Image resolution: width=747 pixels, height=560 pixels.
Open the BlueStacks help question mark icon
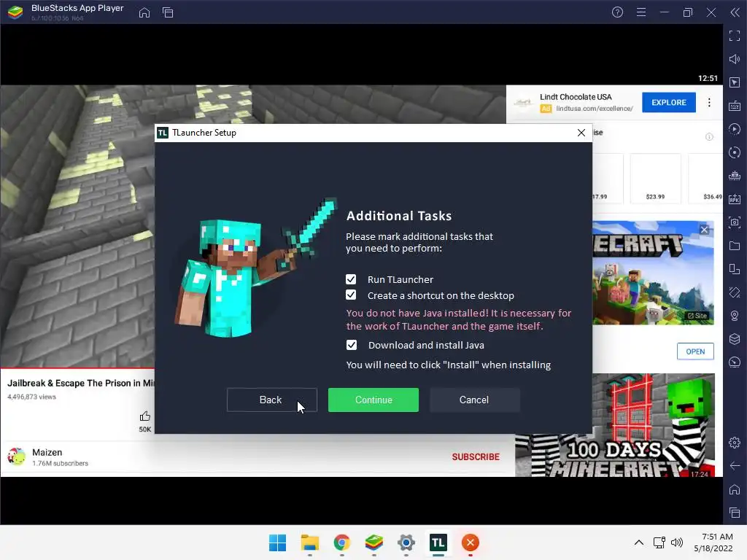pyautogui.click(x=617, y=12)
